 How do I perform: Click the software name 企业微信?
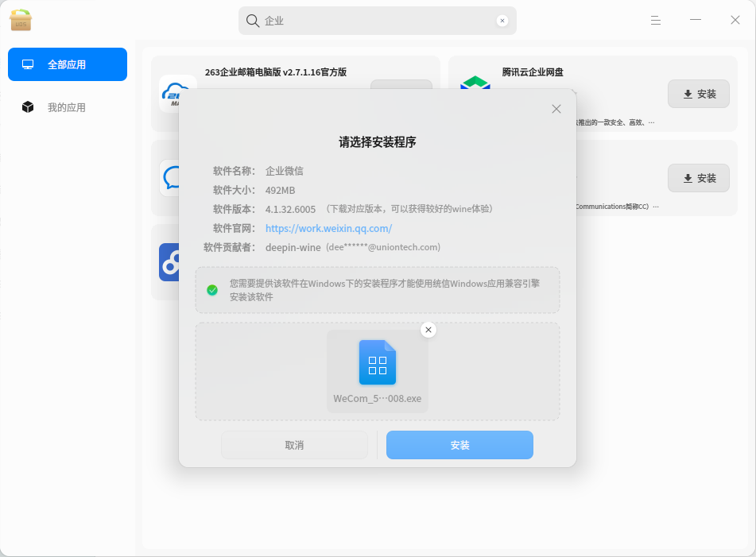[x=285, y=171]
